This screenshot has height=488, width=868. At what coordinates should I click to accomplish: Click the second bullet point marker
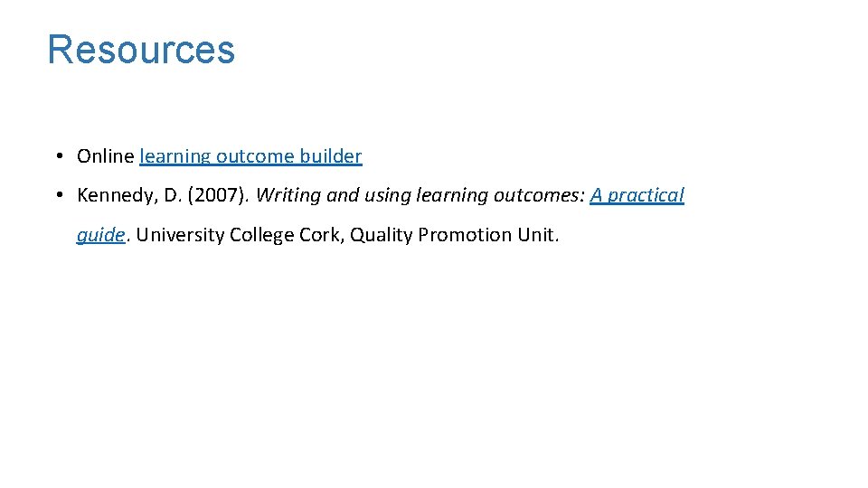coord(57,195)
